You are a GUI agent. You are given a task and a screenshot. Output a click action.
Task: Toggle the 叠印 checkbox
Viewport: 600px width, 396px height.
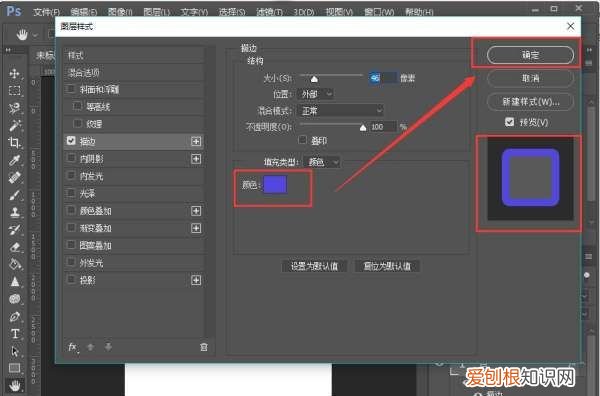(x=302, y=140)
